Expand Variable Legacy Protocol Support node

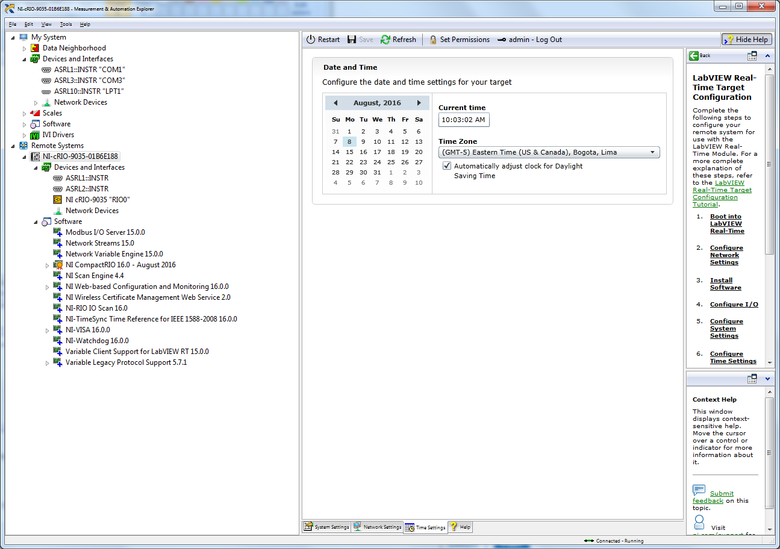[47, 363]
